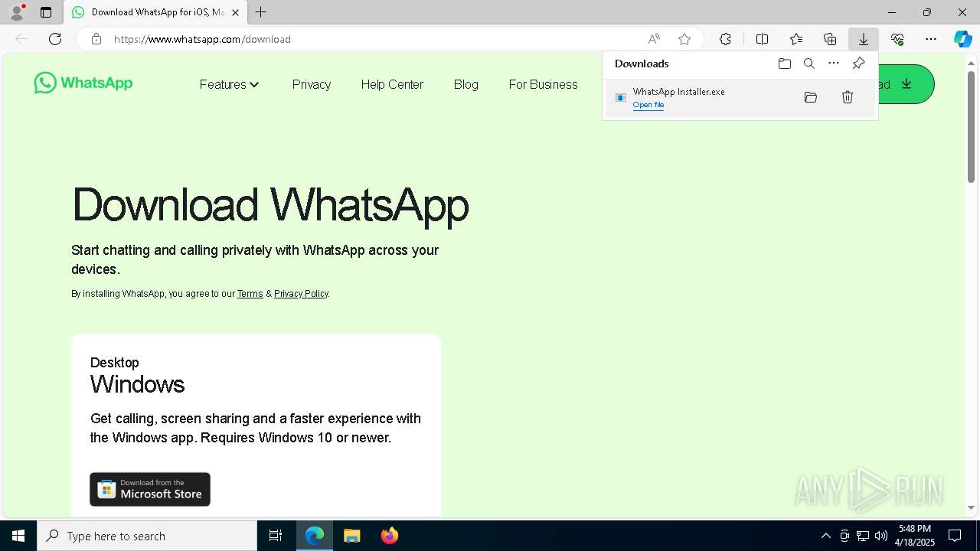
Task: Search downloads with magnifier icon
Action: (809, 64)
